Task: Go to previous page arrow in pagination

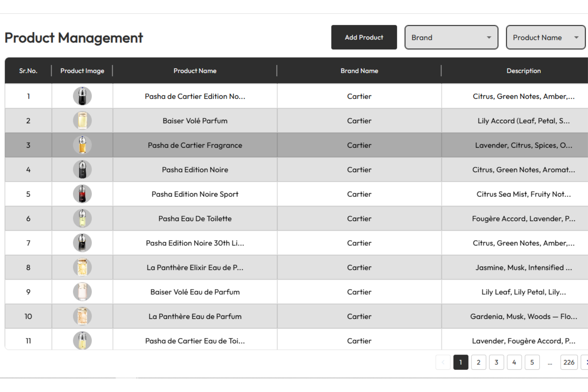Action: pos(443,362)
